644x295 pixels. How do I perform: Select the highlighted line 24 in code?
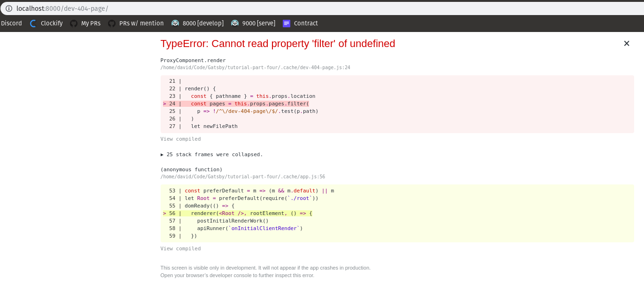(235, 104)
